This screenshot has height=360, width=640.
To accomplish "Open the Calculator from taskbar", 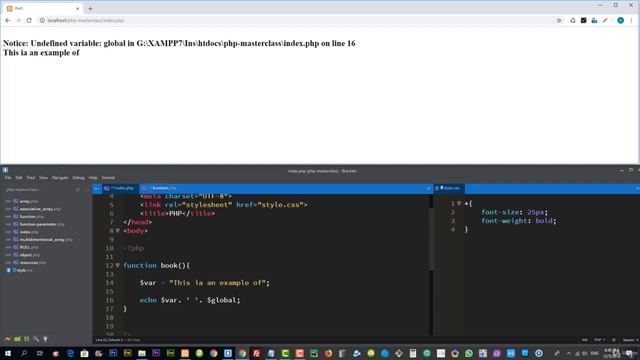I will [413, 353].
